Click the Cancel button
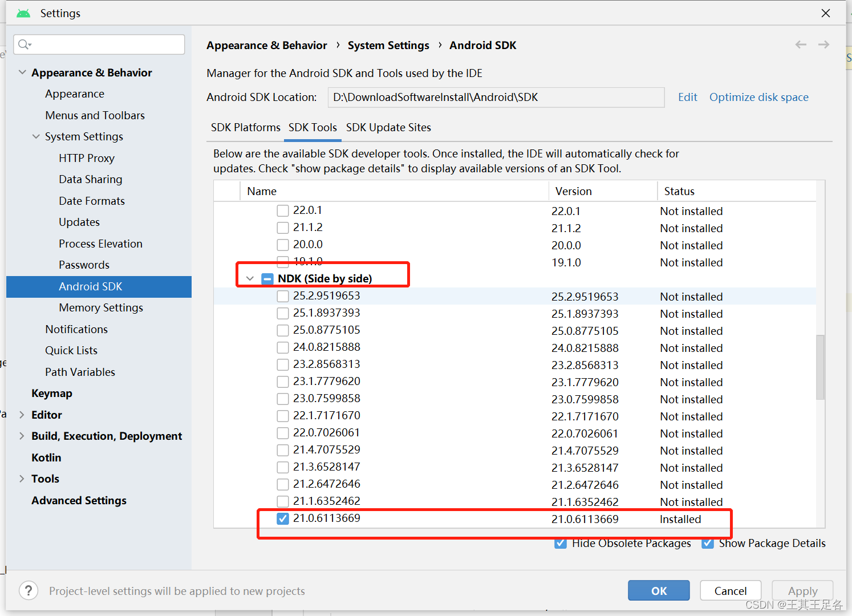Viewport: 852px width, 616px height. pyautogui.click(x=731, y=590)
